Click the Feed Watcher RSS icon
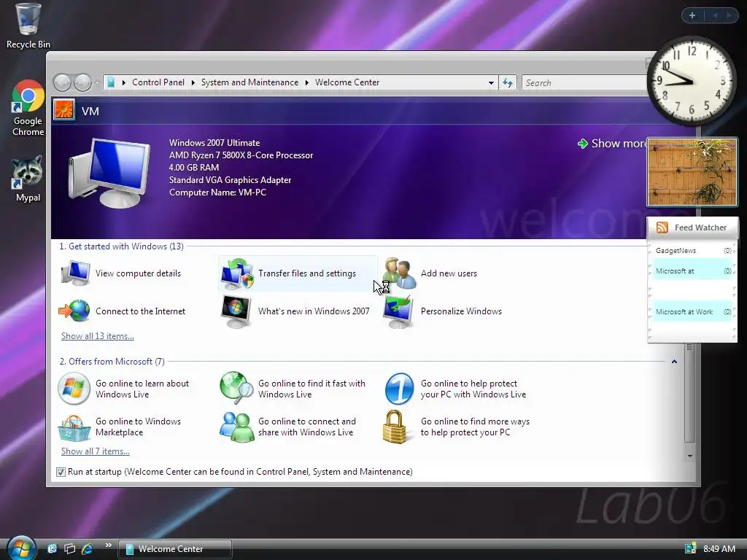747x560 pixels. coord(662,227)
